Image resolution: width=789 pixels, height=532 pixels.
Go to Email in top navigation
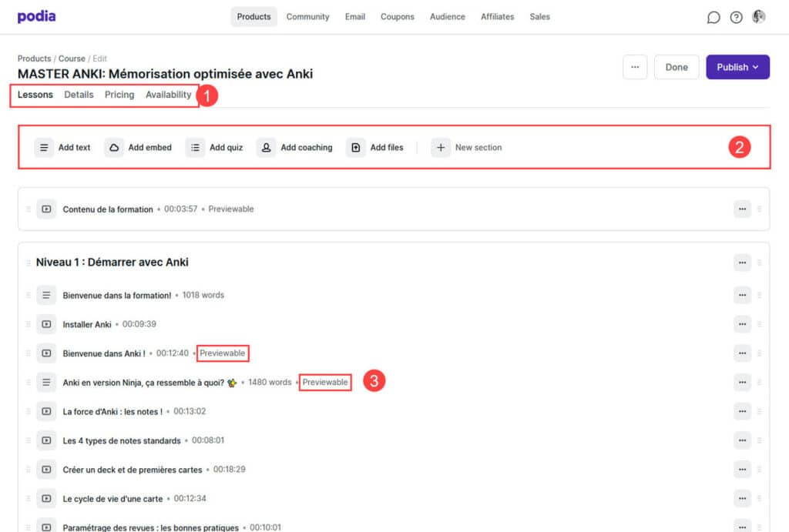pyautogui.click(x=354, y=17)
